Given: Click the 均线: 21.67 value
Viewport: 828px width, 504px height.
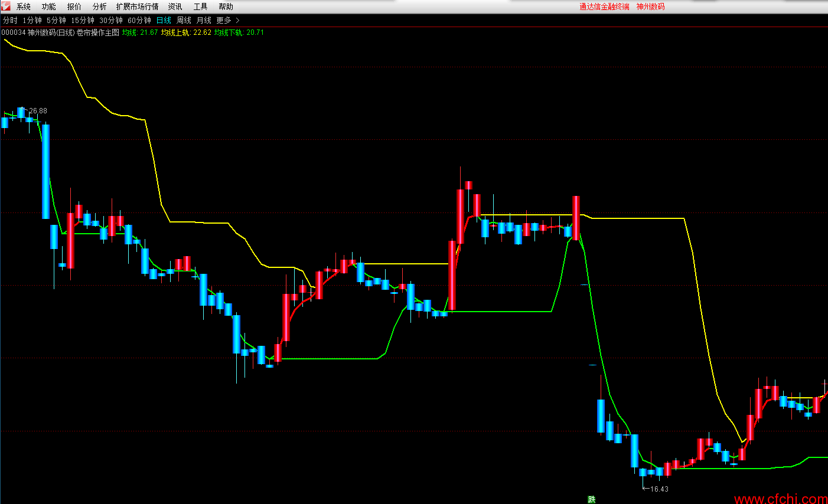Looking at the screenshot, I should coord(140,32).
